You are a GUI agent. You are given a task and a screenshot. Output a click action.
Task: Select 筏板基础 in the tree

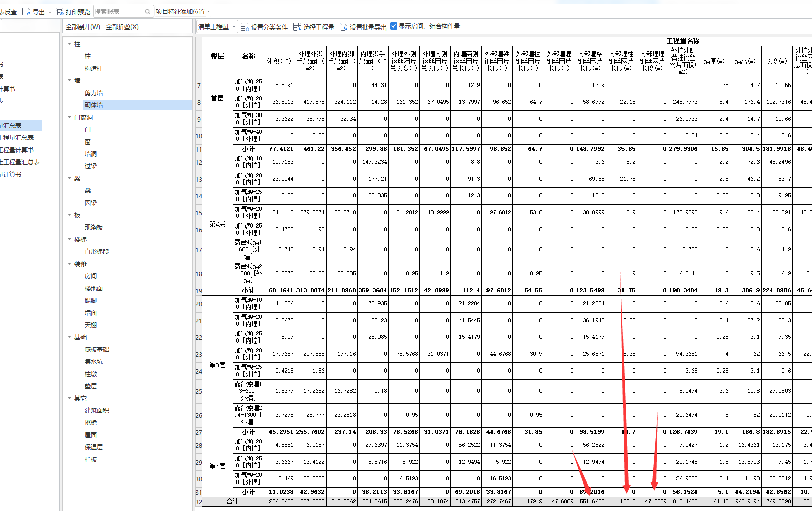[97, 349]
